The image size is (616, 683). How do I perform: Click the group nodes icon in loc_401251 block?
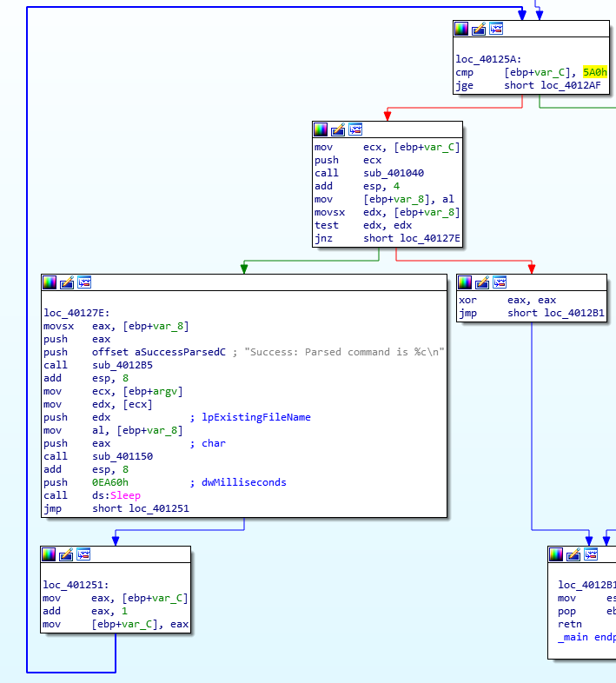[83, 554]
